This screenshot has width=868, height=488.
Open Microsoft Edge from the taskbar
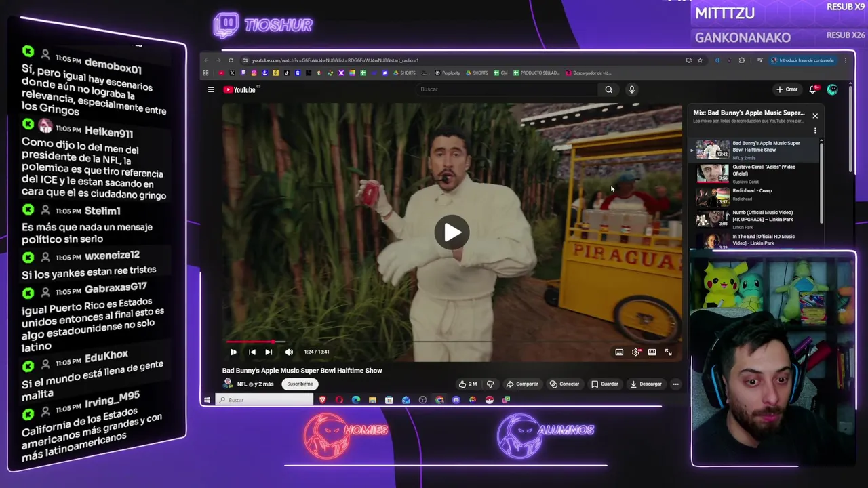(356, 400)
